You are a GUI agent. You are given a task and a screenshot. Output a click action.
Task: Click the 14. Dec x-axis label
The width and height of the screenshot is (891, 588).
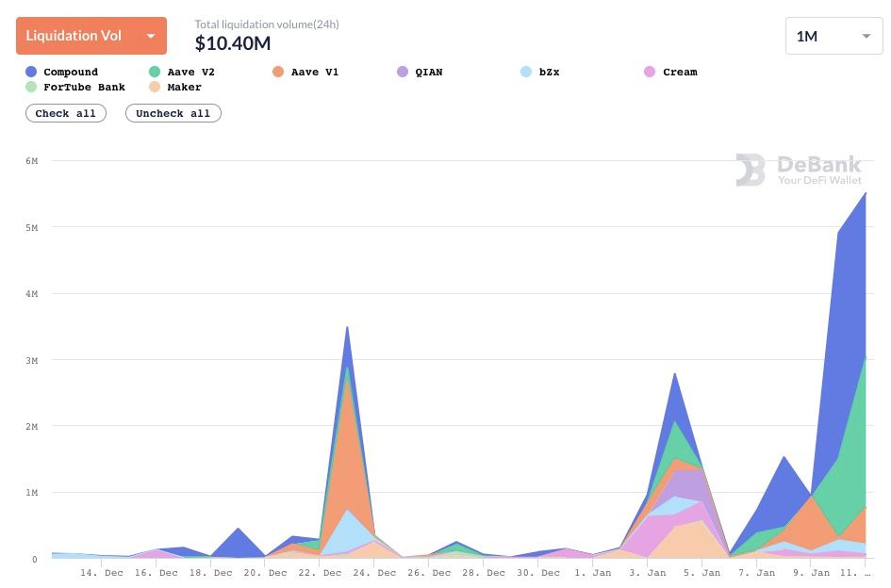(x=101, y=573)
